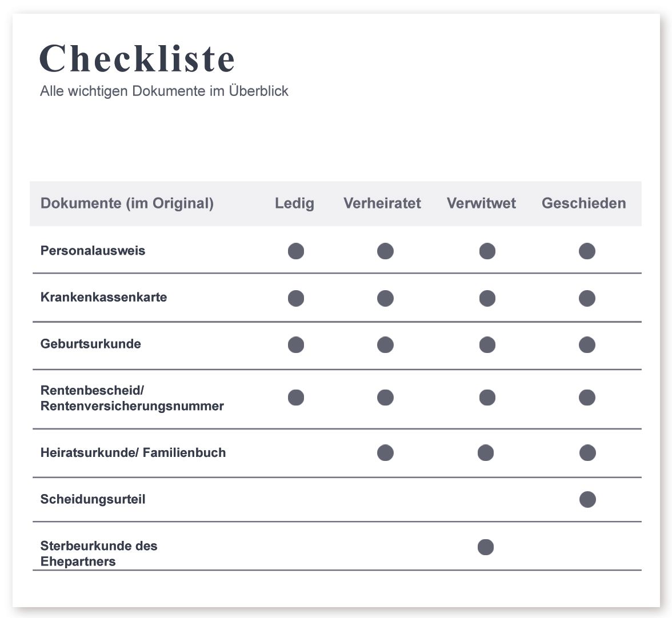Click the Personalausweis dot under Ledig
Screen dimensions: 672x618
(x=296, y=251)
